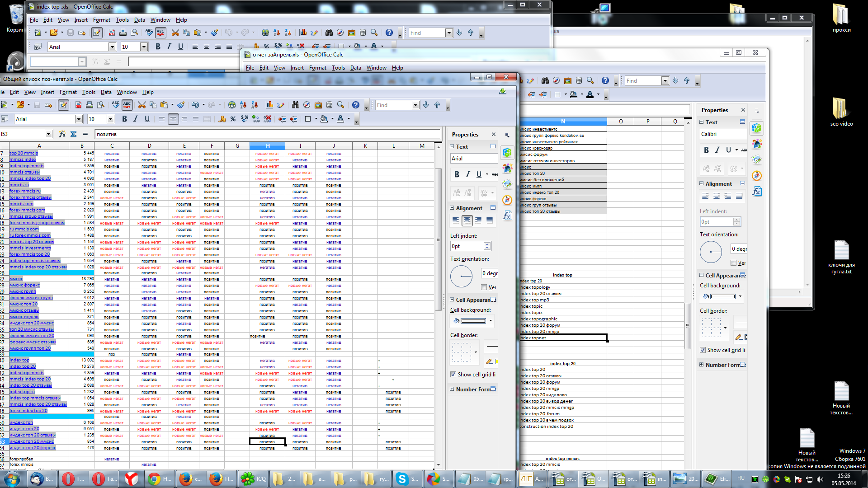Image resolution: width=868 pixels, height=488 pixels.
Task: Click the Find text field in front window
Action: (393, 105)
